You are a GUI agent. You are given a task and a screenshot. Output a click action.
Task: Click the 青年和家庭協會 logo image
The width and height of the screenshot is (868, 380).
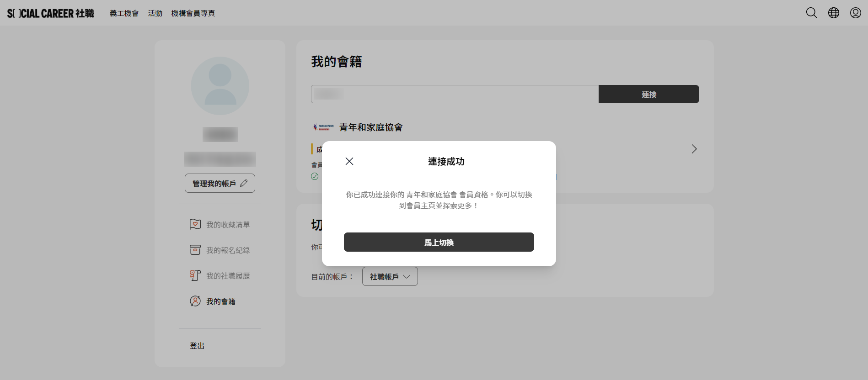pos(323,127)
